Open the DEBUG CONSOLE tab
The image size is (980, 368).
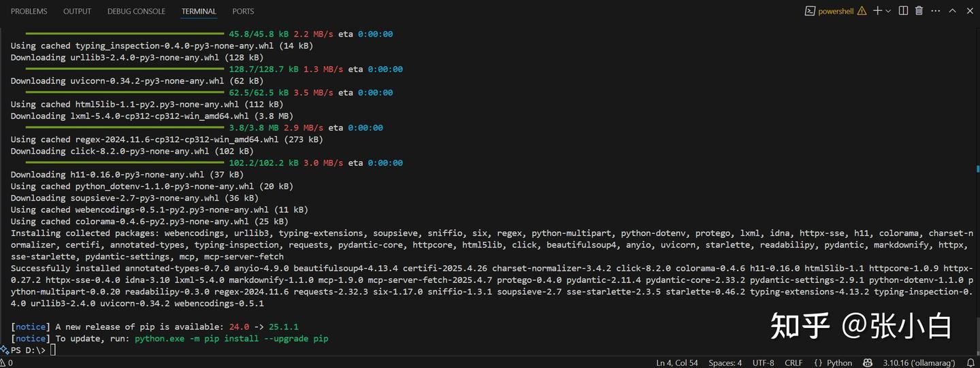136,11
